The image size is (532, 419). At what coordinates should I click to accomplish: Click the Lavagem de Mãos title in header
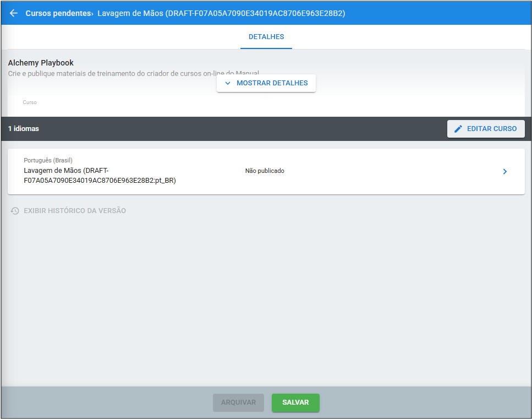(221, 13)
